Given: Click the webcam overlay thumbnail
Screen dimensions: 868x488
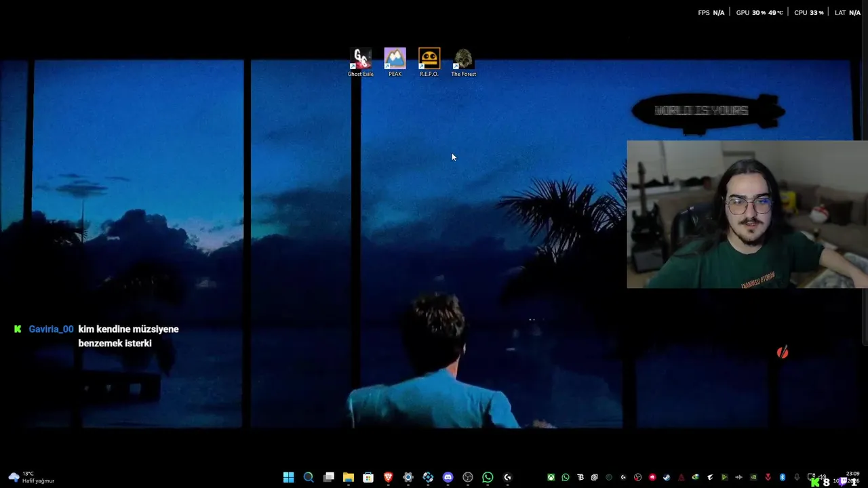Looking at the screenshot, I should [x=747, y=214].
